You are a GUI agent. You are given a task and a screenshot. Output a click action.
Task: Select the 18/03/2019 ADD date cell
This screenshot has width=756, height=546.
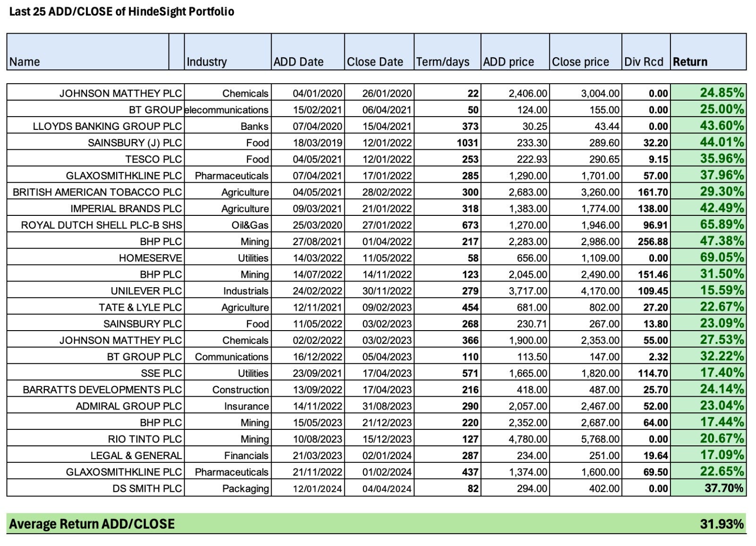pyautogui.click(x=308, y=143)
